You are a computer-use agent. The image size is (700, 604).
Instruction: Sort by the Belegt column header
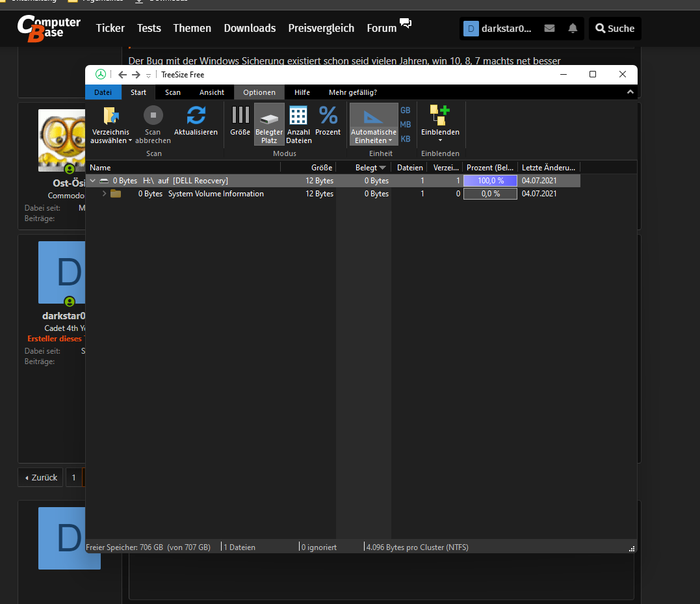point(364,167)
